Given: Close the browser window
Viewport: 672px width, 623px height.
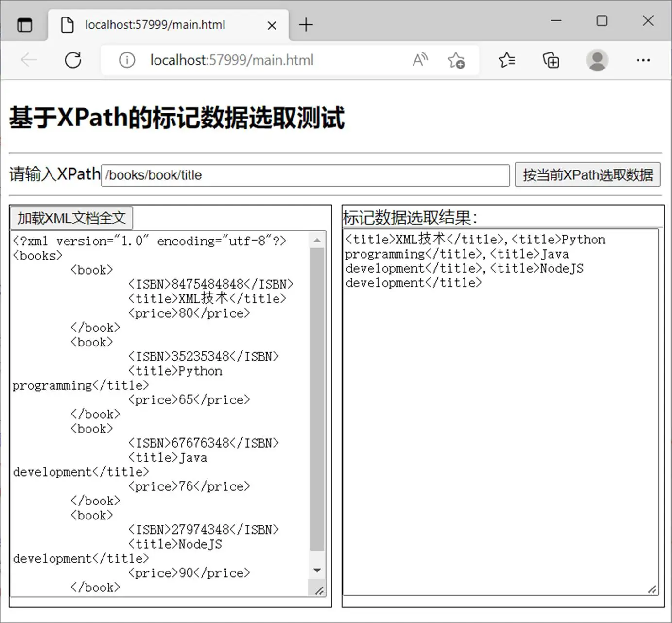Looking at the screenshot, I should pyautogui.click(x=648, y=21).
